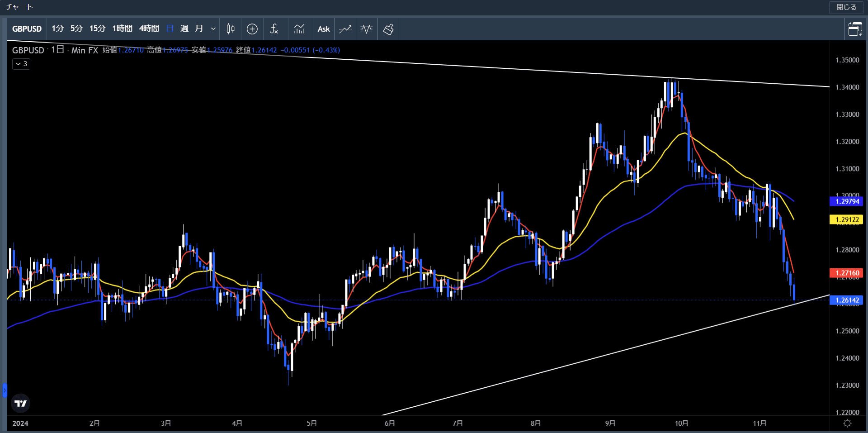The image size is (868, 433).
Task: Click the −0.00551 (−0.43%) change value
Action: pos(310,50)
